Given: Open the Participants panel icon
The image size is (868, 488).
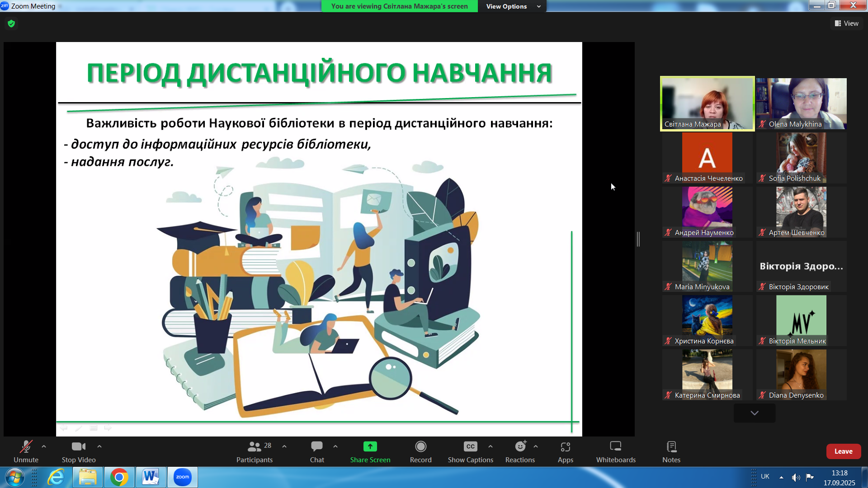Looking at the screenshot, I should 255,447.
